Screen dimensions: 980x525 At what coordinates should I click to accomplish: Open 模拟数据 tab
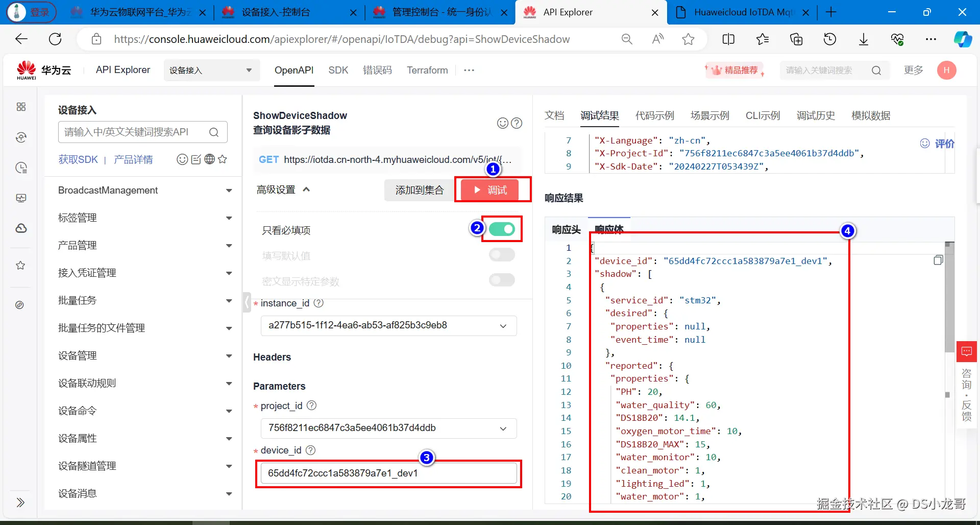point(871,116)
